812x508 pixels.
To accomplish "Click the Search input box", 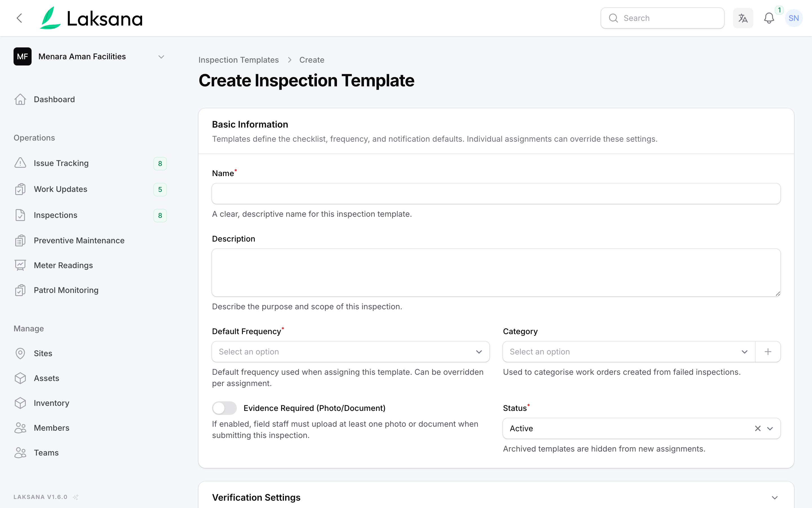I will [x=662, y=18].
